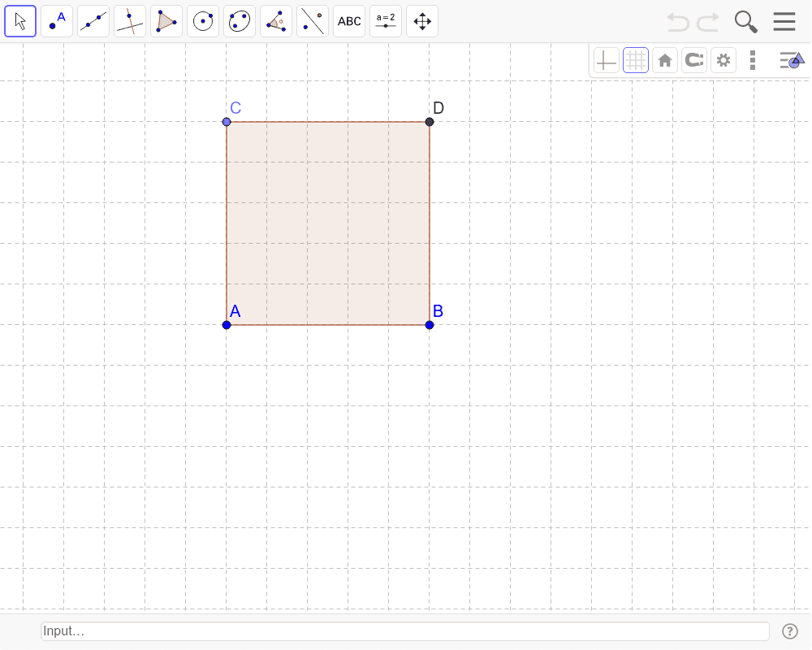The width and height of the screenshot is (812, 650).
Task: Select the Move arrow tool
Action: point(20,21)
